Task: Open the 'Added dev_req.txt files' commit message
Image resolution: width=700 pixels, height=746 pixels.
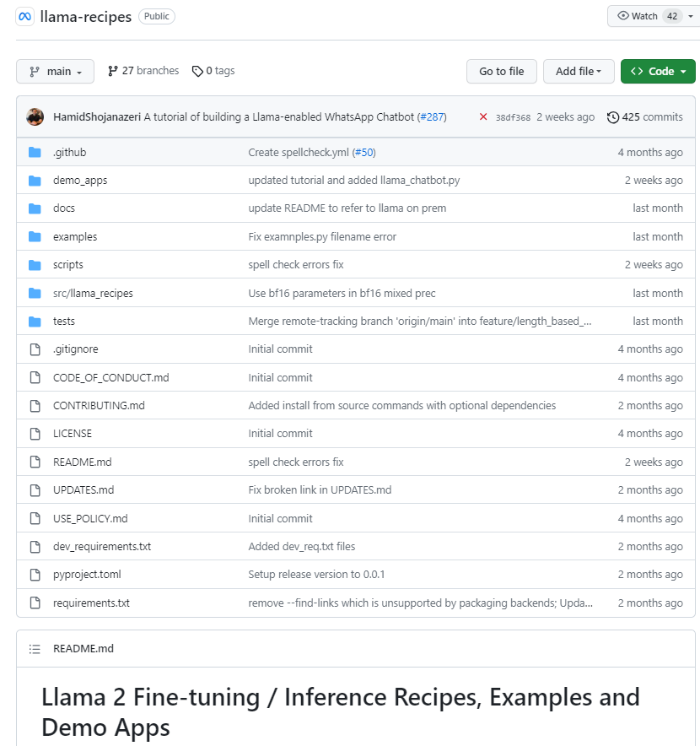Action: (x=301, y=546)
